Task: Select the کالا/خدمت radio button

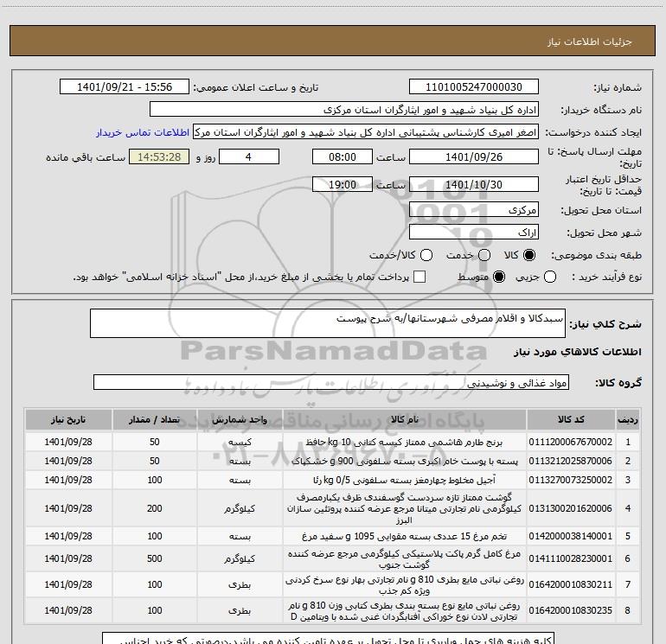Action: pos(426,255)
